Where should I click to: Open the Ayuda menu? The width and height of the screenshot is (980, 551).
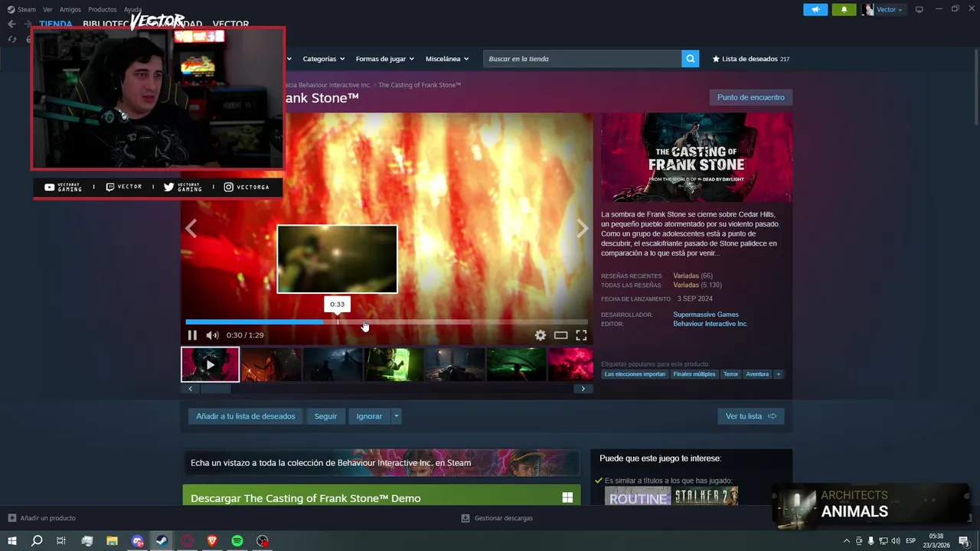point(132,9)
